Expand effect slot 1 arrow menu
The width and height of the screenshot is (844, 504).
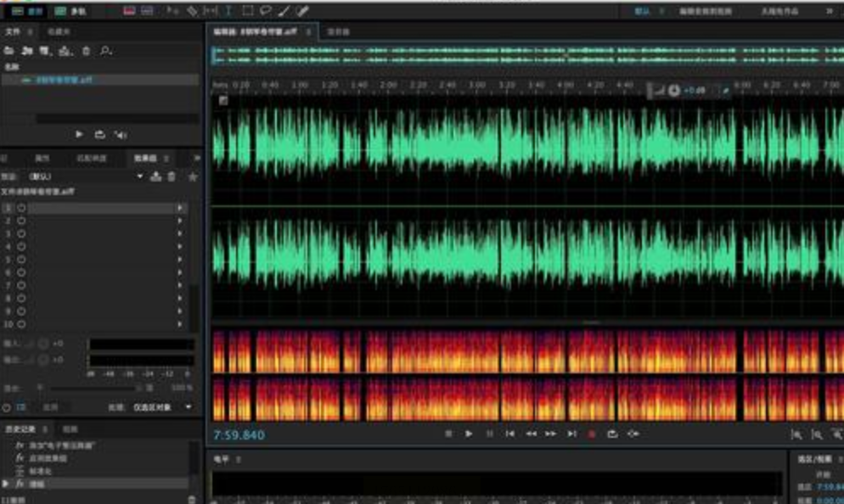tap(179, 208)
